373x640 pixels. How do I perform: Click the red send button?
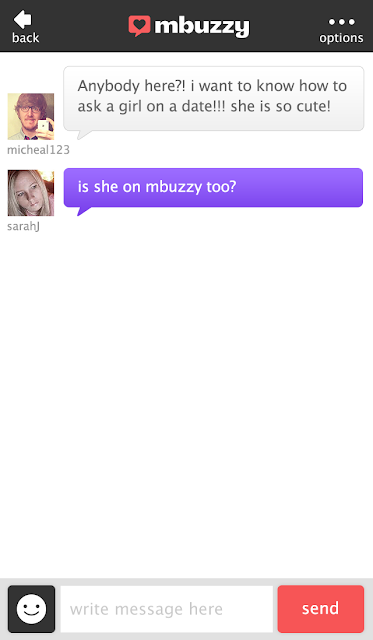click(x=321, y=609)
